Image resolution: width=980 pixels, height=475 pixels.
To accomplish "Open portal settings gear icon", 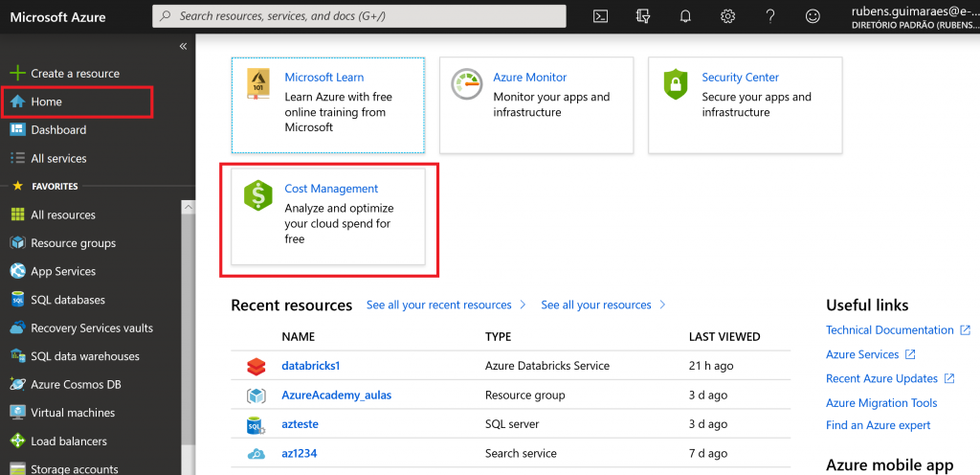I will point(727,16).
